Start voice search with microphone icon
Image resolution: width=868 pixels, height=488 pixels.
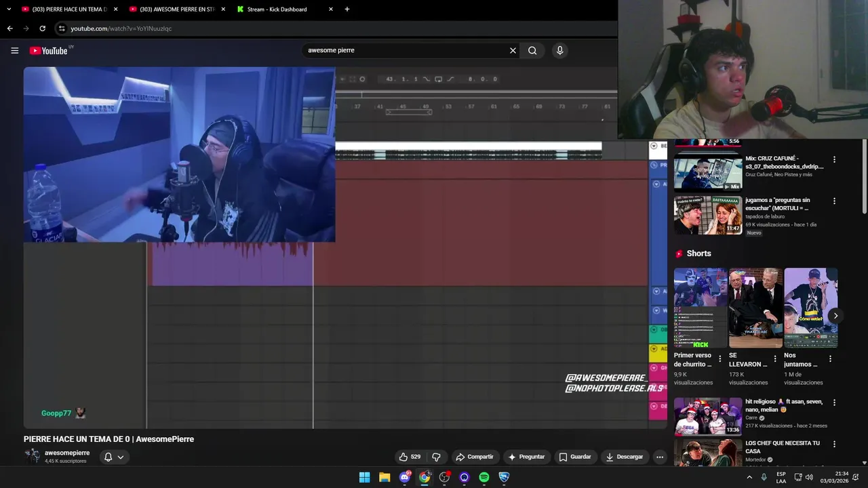click(x=559, y=50)
